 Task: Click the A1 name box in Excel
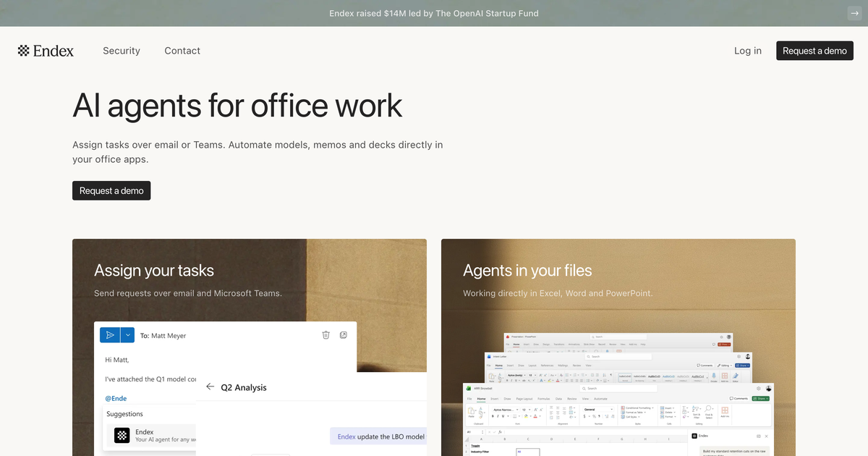(475, 432)
